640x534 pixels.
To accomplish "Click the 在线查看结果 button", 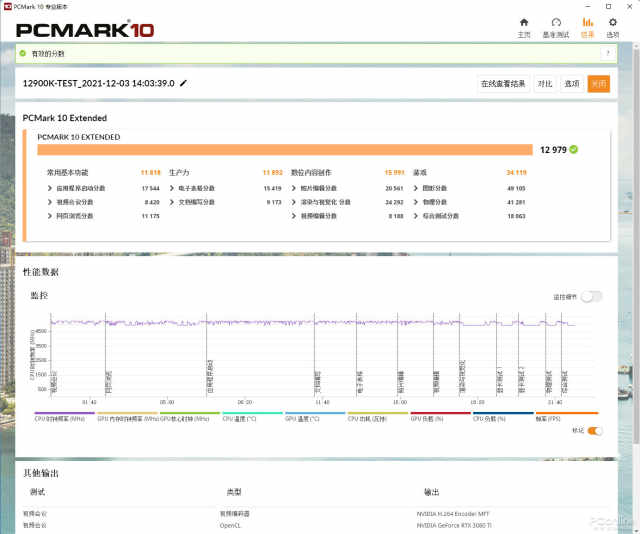I will (503, 84).
